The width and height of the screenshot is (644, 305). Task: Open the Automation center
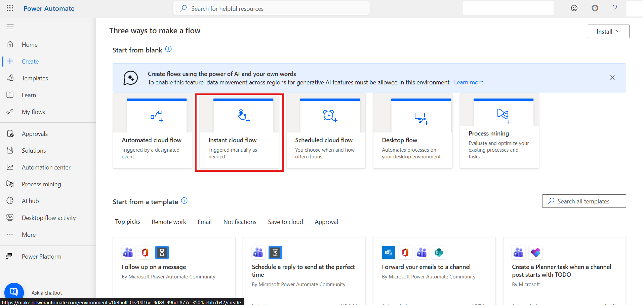tap(46, 167)
